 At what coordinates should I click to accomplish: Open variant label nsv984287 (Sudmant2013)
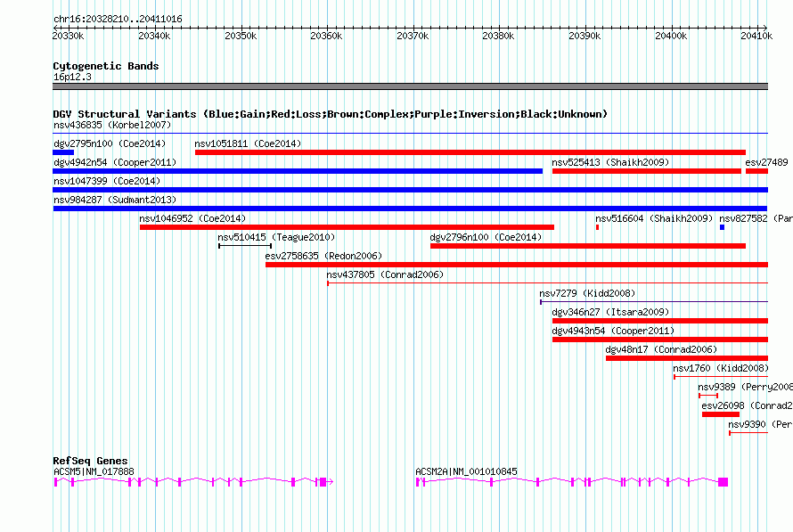pos(115,200)
